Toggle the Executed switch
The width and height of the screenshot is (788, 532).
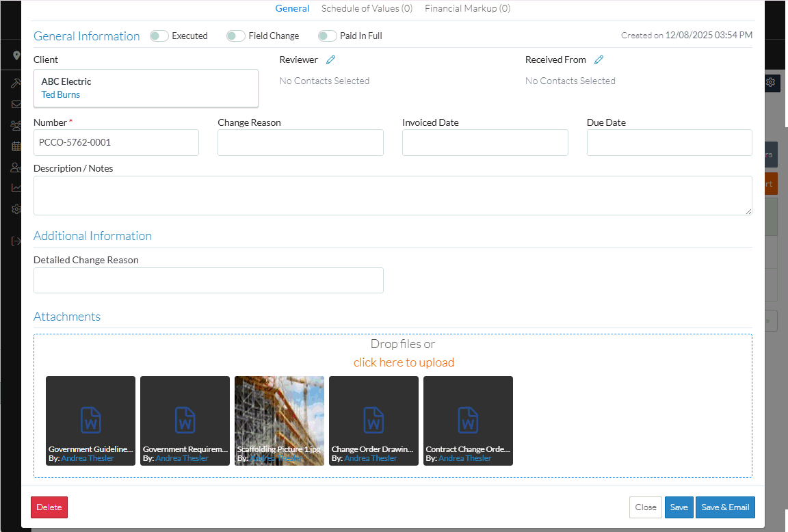[159, 36]
